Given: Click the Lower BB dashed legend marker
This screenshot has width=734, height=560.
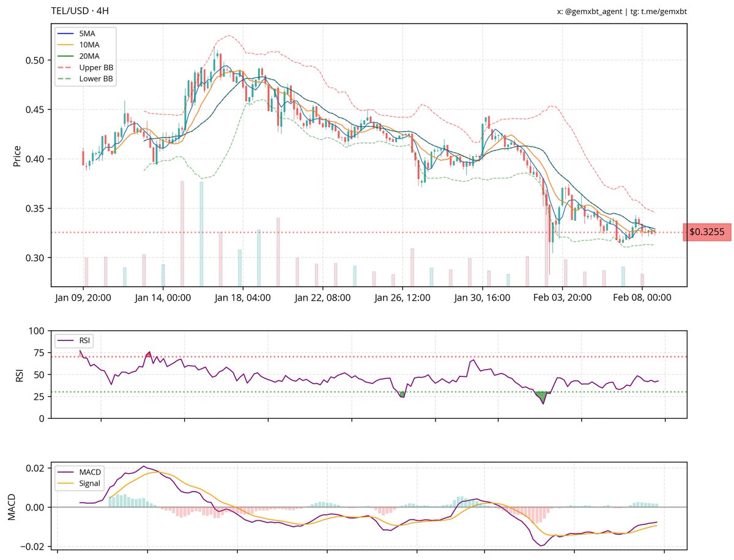Looking at the screenshot, I should click(x=65, y=78).
